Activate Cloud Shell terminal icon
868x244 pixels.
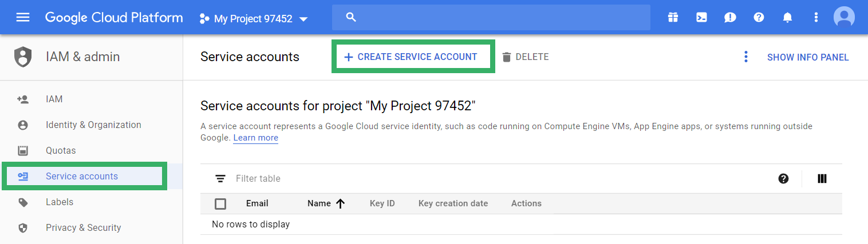[x=701, y=17]
